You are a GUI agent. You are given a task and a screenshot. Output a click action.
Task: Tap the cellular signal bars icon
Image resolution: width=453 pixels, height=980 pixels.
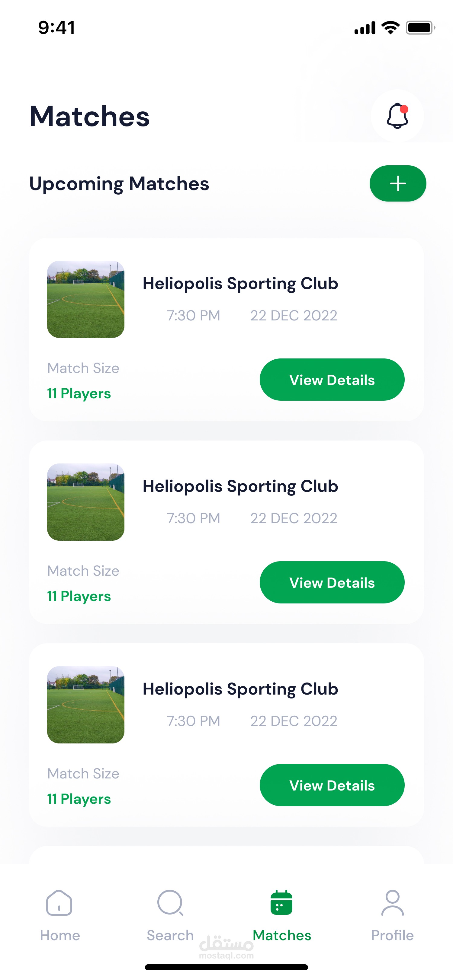point(365,28)
